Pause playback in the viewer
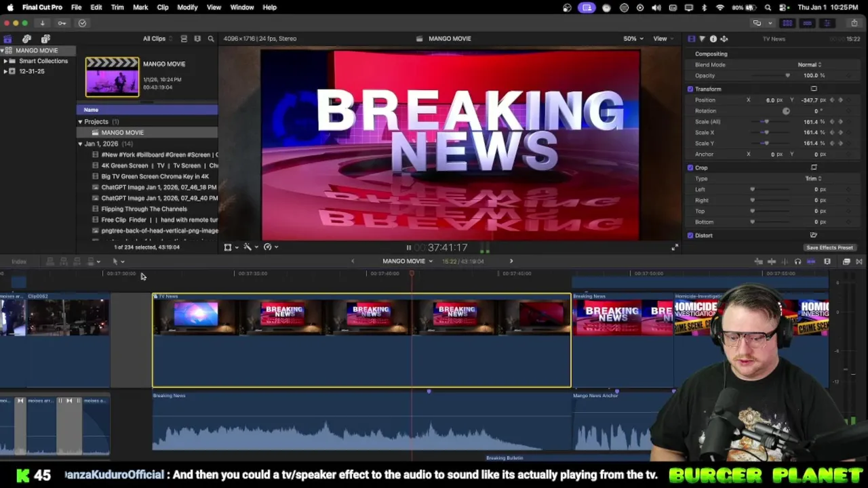Image resolution: width=868 pixels, height=488 pixels. tap(408, 248)
